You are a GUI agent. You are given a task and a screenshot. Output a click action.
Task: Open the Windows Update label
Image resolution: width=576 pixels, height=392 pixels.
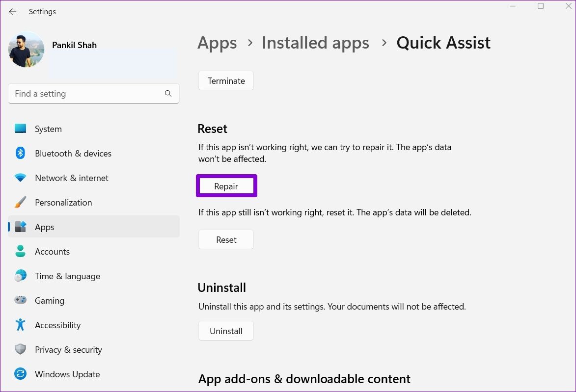coord(67,374)
